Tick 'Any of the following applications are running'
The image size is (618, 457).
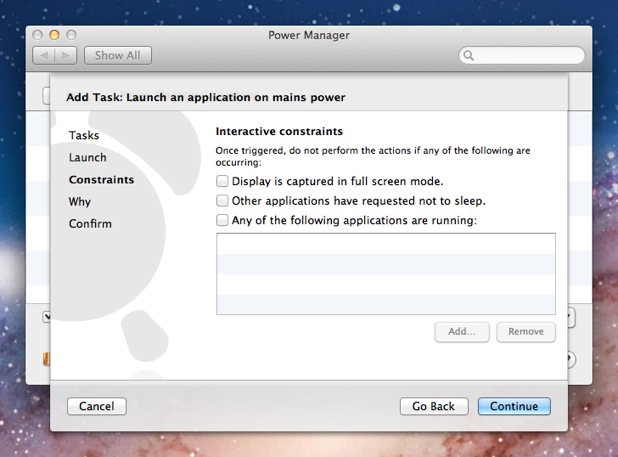[222, 220]
